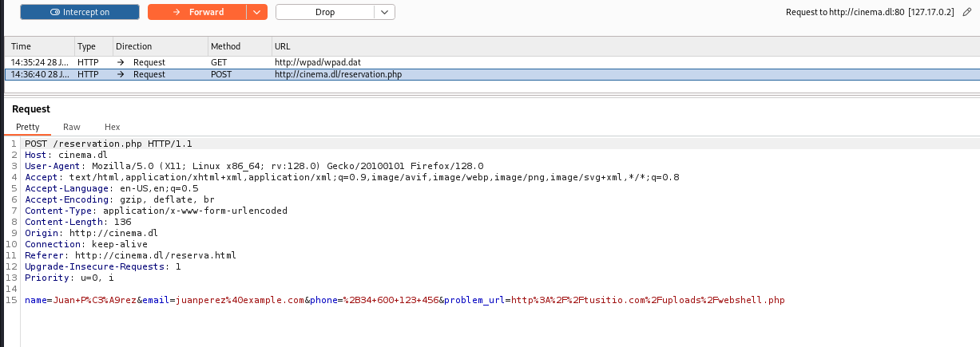This screenshot has width=980, height=347.
Task: Click the name=Juan+P%C3%A9rez body parameter
Action: (81, 300)
